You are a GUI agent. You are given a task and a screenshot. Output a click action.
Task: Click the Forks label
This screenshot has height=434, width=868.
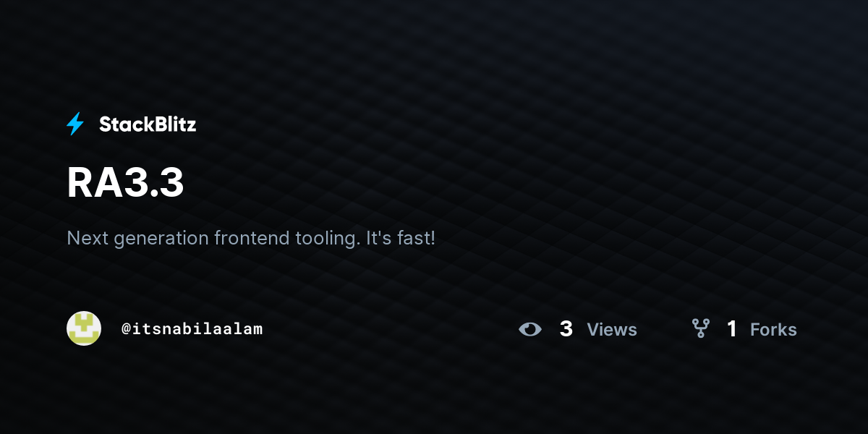(773, 330)
